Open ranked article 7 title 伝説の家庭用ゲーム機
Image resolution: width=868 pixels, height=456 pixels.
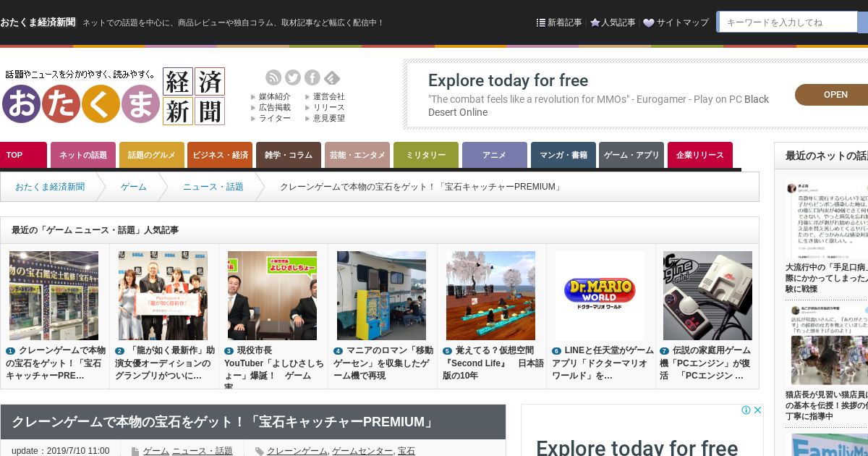(x=707, y=363)
